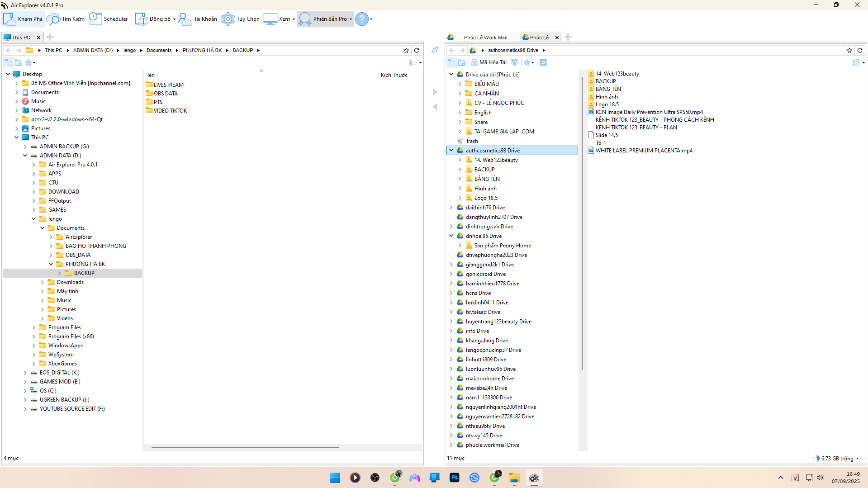
Task: Toggle the folder tree in left pane
Action: pyautogui.click(x=8, y=62)
